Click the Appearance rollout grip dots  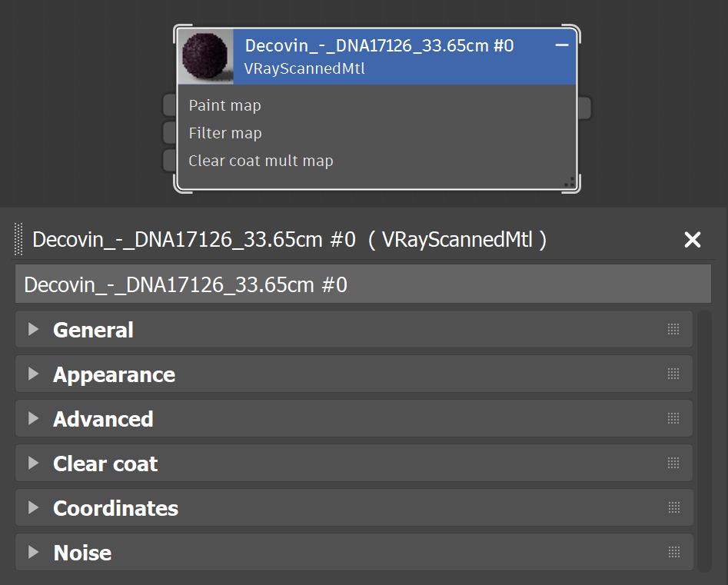coord(673,374)
